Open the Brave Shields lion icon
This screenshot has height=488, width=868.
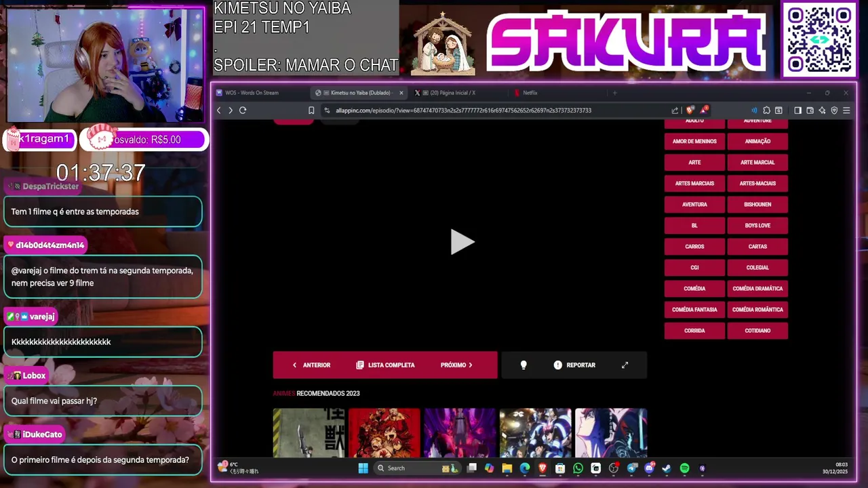(690, 110)
